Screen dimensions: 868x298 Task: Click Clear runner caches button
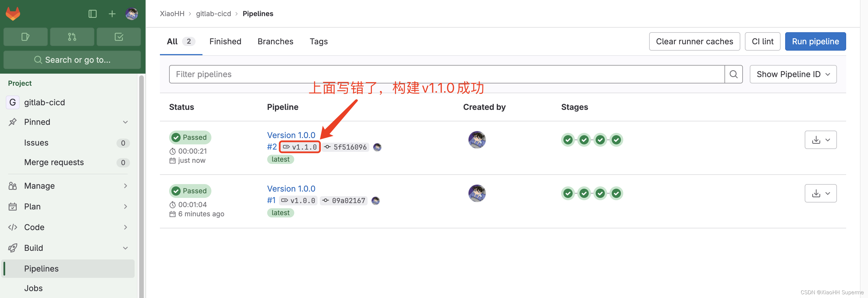coord(694,41)
